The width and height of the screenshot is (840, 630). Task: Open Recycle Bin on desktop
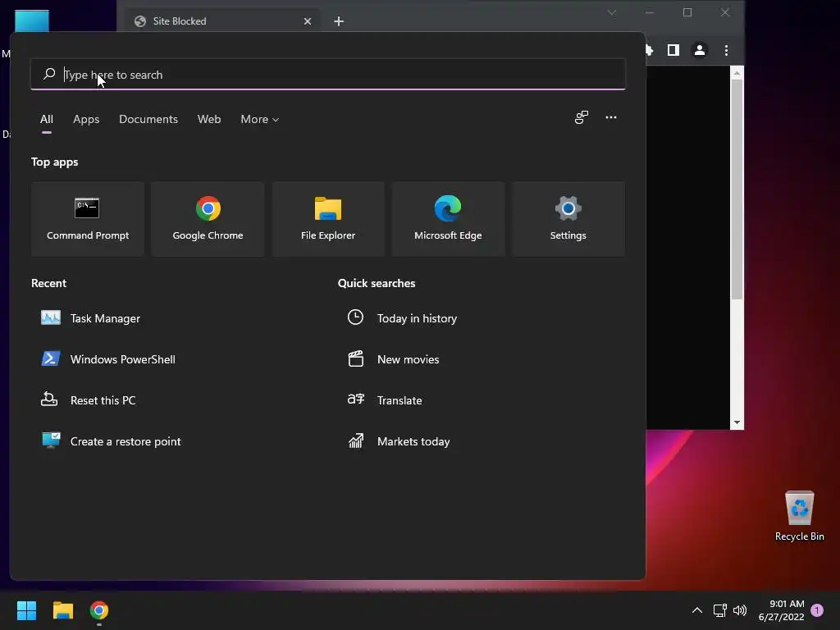pyautogui.click(x=799, y=516)
